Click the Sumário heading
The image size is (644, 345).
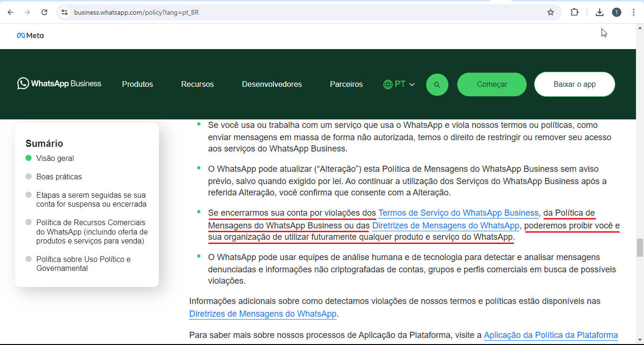pos(44,143)
